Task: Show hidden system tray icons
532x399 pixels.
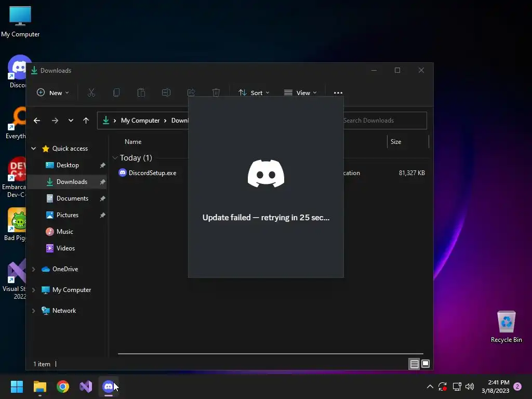Action: [430, 387]
